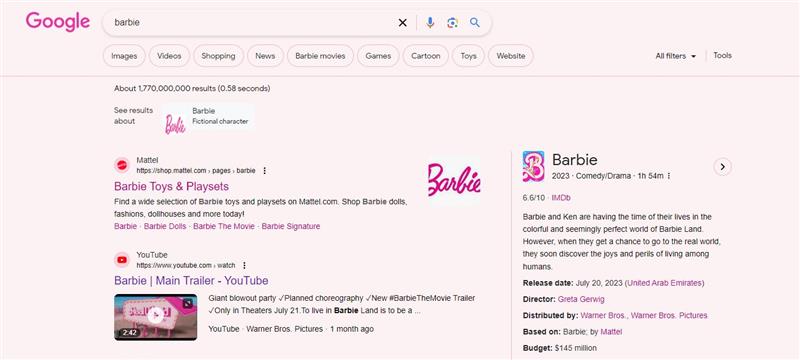
Task: Expand knowledge panel with right chevron button
Action: [x=722, y=167]
